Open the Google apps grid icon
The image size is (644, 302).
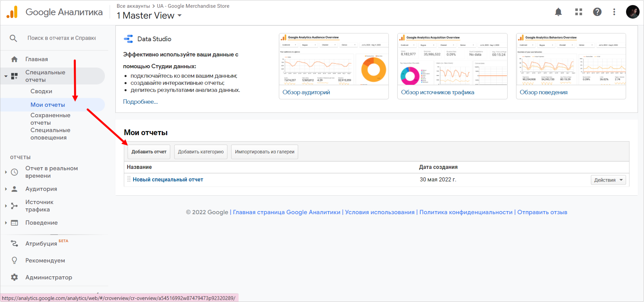tap(579, 12)
